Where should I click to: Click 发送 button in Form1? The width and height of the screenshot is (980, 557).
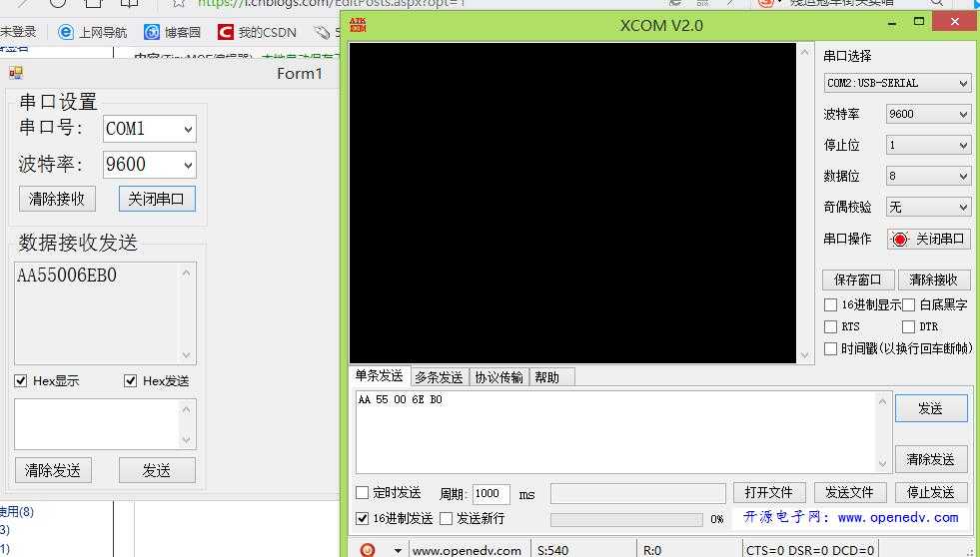pos(157,470)
